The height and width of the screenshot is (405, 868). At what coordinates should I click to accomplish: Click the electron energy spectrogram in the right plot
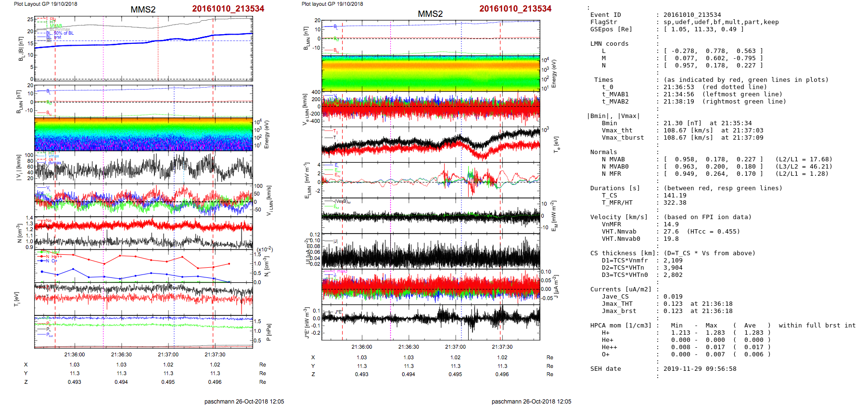pyautogui.click(x=430, y=73)
